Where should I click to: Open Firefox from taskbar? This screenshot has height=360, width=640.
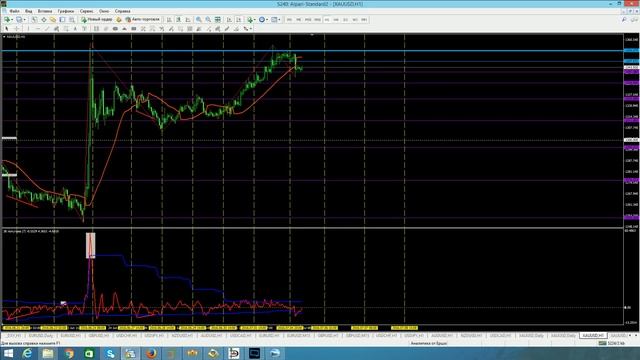click(x=151, y=353)
